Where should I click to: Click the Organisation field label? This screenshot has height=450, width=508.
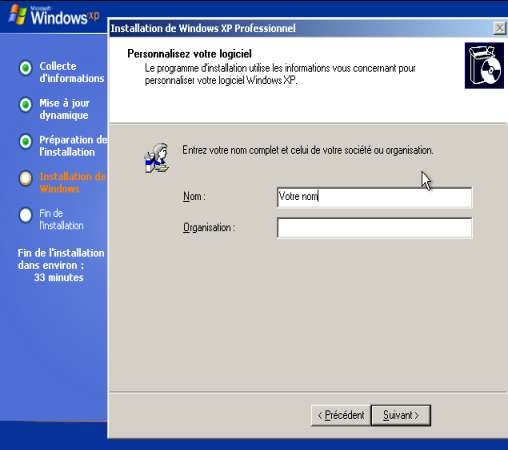209,228
